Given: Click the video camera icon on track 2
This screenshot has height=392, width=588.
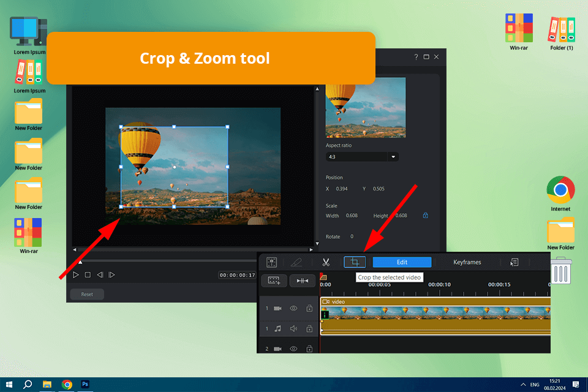Looking at the screenshot, I should (277, 349).
